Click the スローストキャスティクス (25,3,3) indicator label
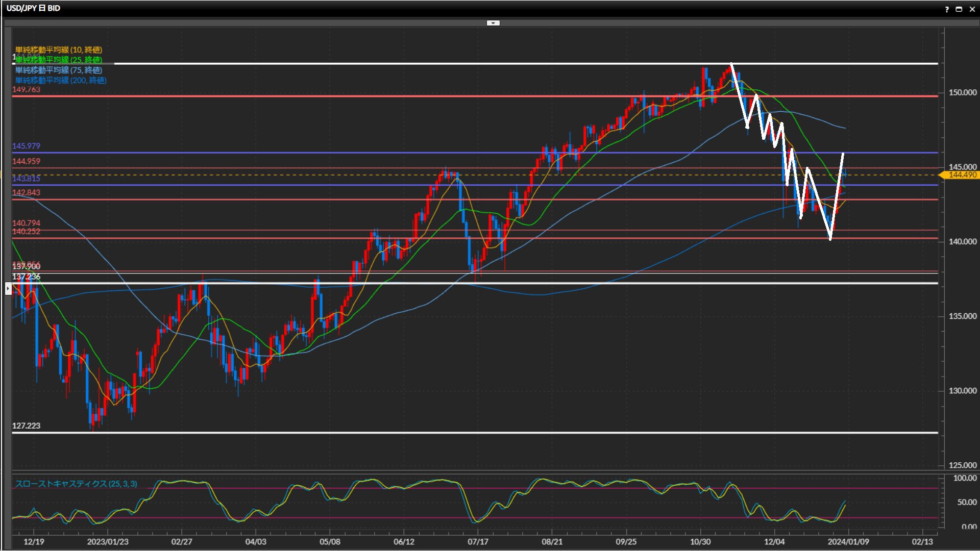Viewport: 980px width, 551px height. pyautogui.click(x=76, y=484)
